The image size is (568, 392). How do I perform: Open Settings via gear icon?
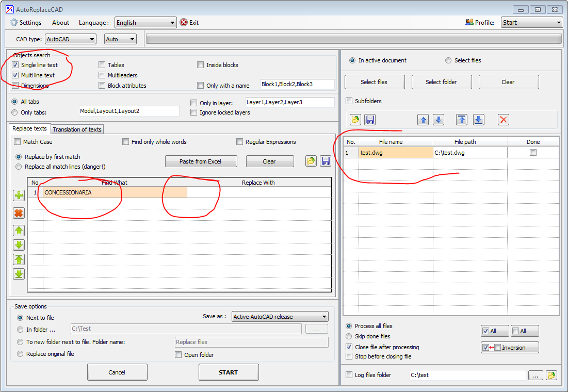24,22
